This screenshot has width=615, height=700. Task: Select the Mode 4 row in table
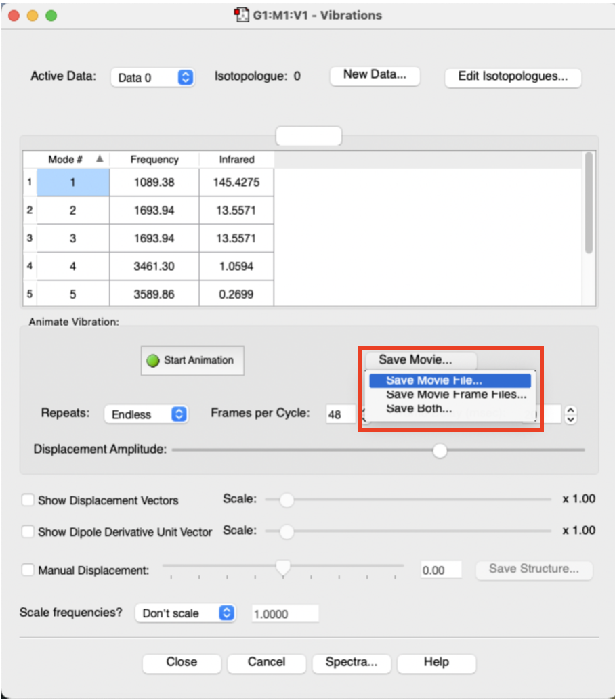pyautogui.click(x=72, y=267)
